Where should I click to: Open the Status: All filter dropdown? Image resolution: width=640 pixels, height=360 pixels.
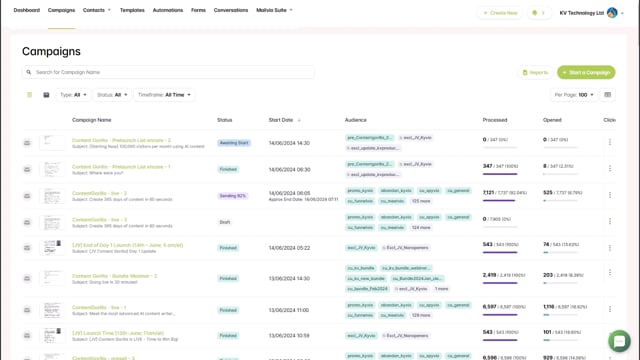pyautogui.click(x=112, y=95)
